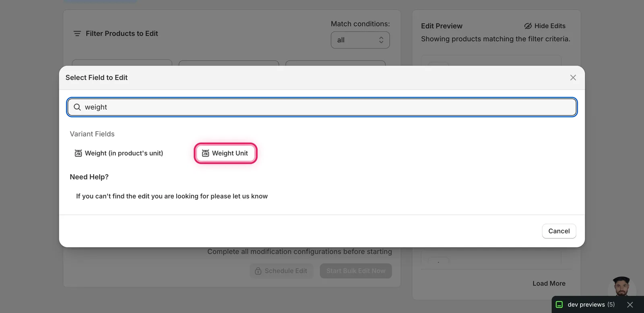Click "Complete all modification configurations before starting" text
The image size is (644, 313).
(299, 252)
